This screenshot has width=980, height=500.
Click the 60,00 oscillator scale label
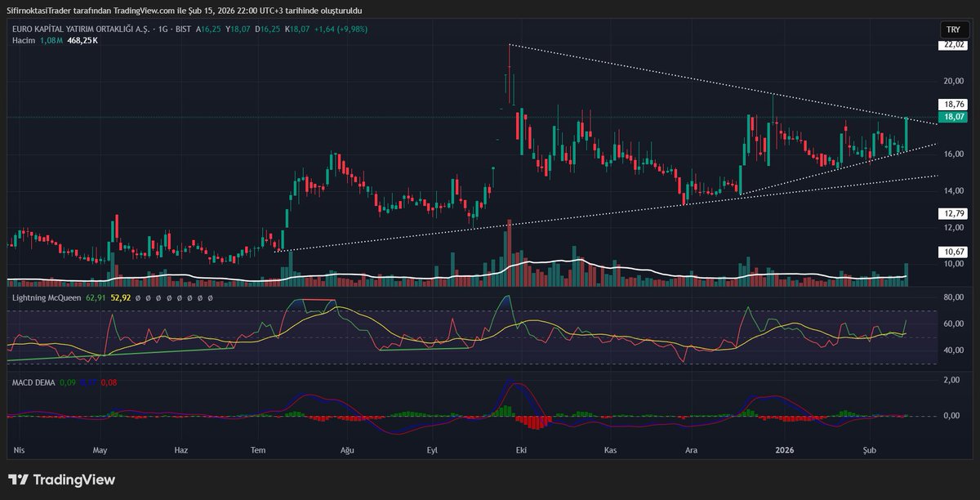[x=954, y=324]
